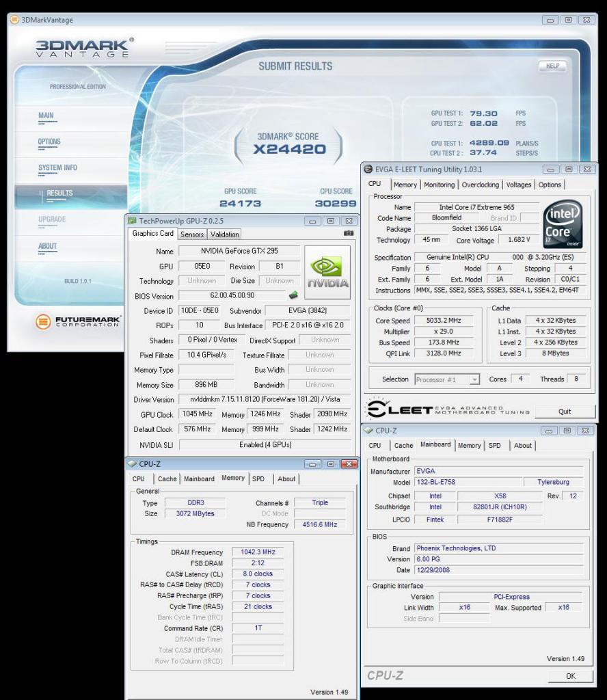Click the GPU-Z screenshot camera icon
The image size is (607, 700).
349,234
